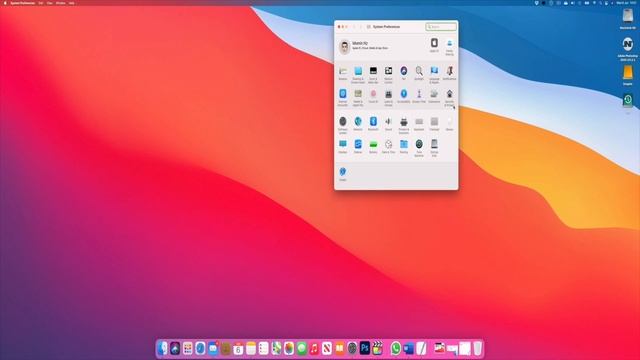Open Music from the Dock
This screenshot has width=640, height=360.
(x=314, y=348)
